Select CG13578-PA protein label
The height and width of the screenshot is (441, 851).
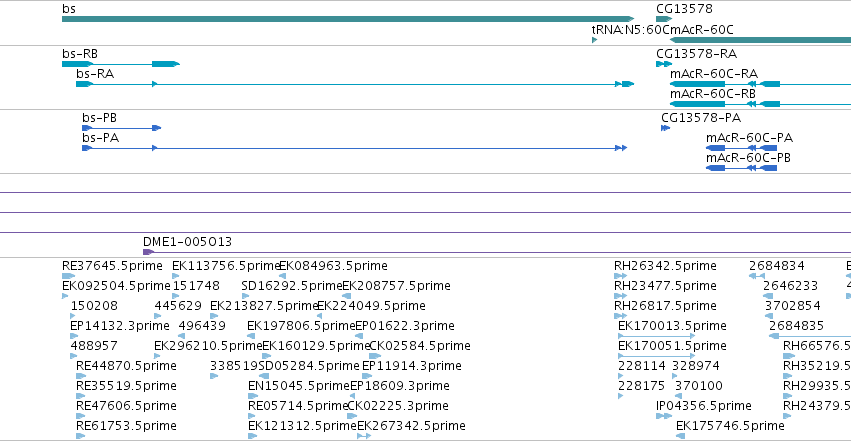tap(701, 118)
